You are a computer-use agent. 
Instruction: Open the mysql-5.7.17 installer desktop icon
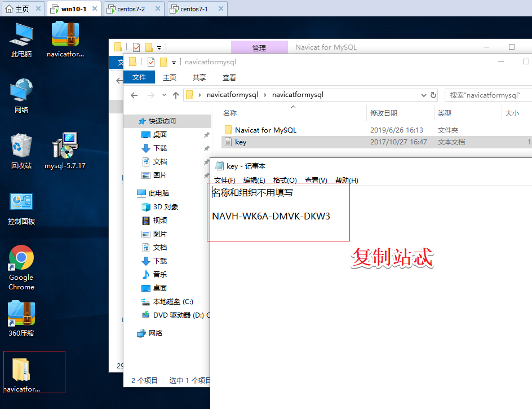(x=65, y=151)
